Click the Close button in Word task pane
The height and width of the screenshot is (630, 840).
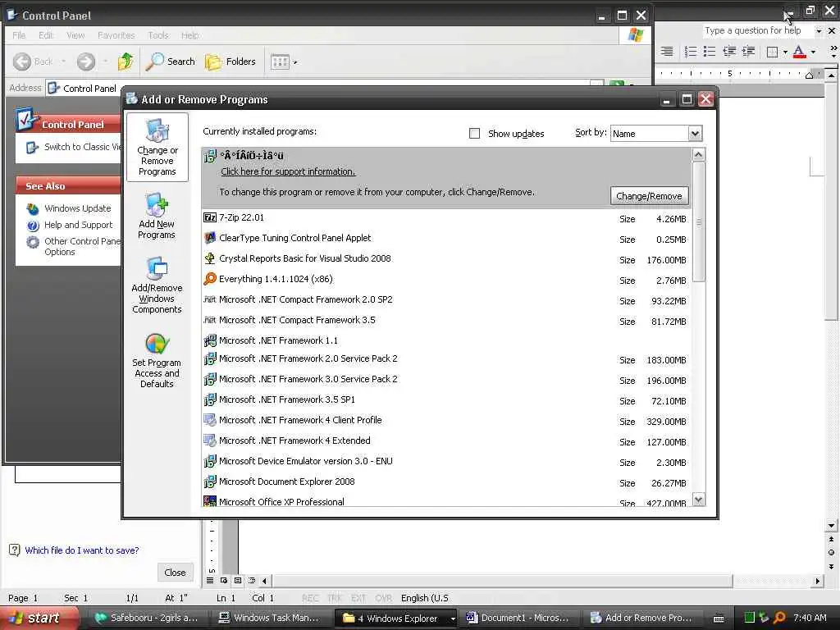(176, 572)
